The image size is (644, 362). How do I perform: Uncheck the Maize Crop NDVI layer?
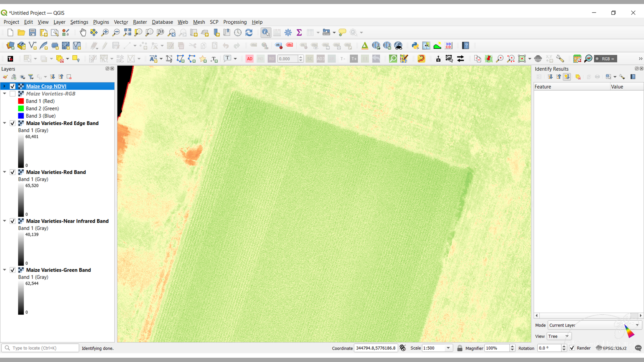[x=12, y=86]
